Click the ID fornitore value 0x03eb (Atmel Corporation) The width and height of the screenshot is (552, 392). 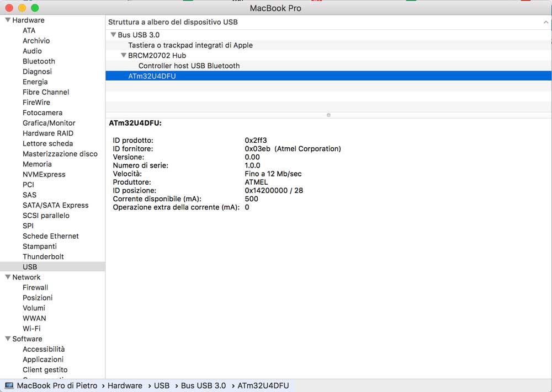click(293, 149)
